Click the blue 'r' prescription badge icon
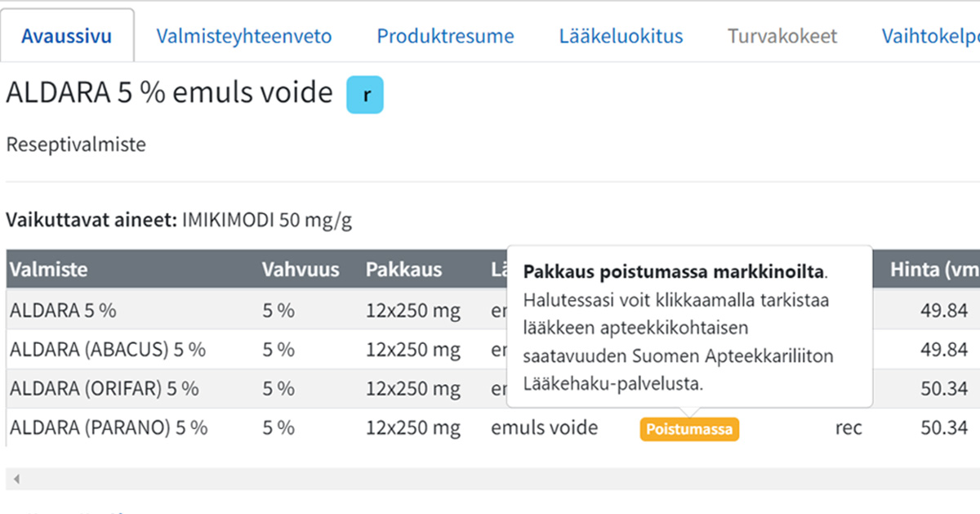Screen dimensions: 980x514 click(x=365, y=94)
